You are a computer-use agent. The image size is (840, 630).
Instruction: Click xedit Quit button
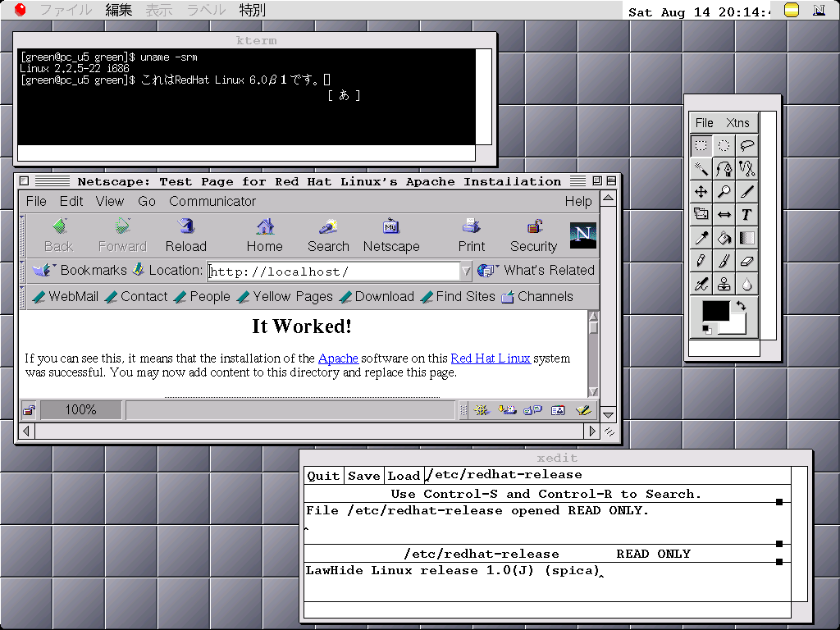(x=323, y=476)
